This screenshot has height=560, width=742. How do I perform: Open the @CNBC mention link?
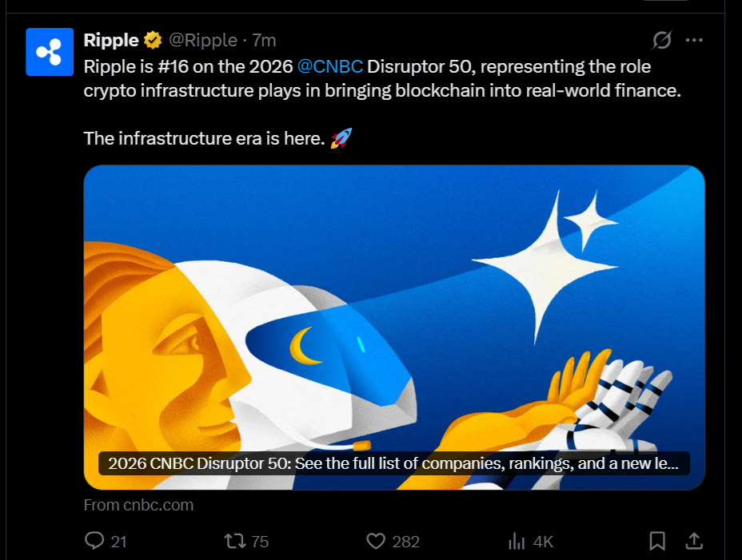(330, 66)
